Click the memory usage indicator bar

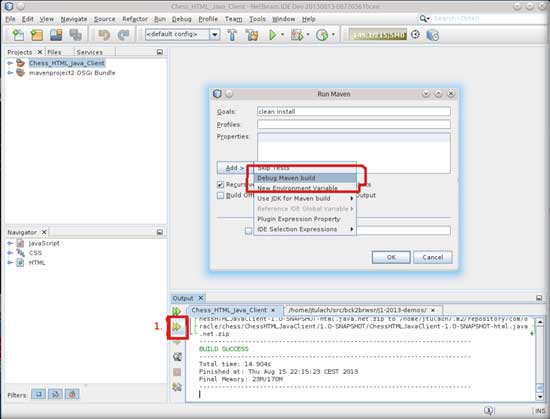pos(378,34)
